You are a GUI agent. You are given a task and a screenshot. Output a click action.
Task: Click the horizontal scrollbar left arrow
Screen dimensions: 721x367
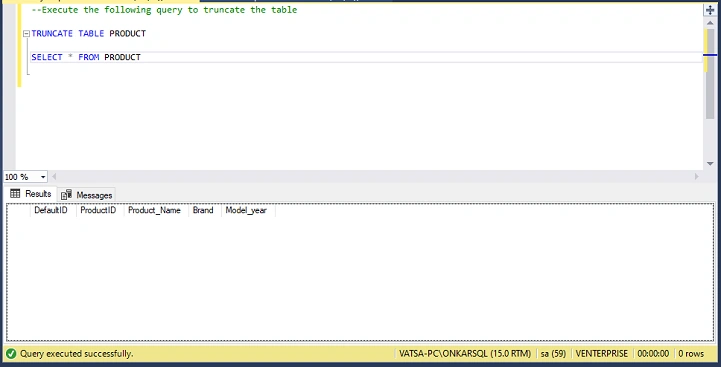pos(54,177)
